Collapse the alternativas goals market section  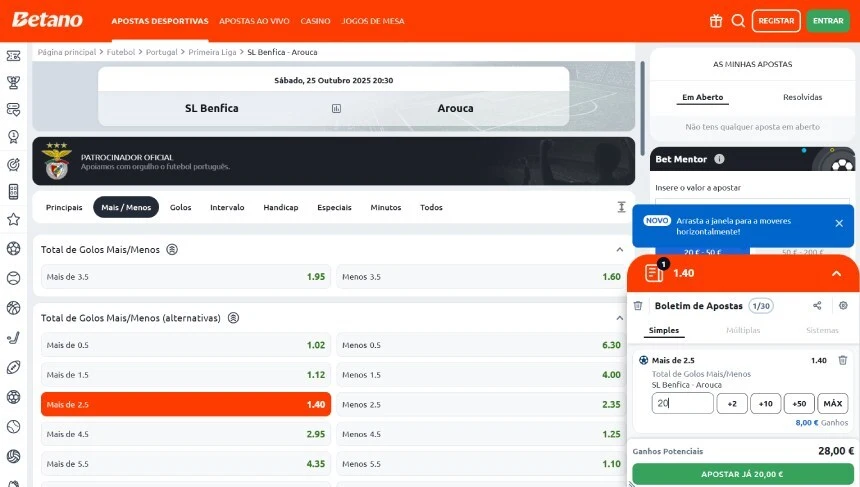(620, 318)
